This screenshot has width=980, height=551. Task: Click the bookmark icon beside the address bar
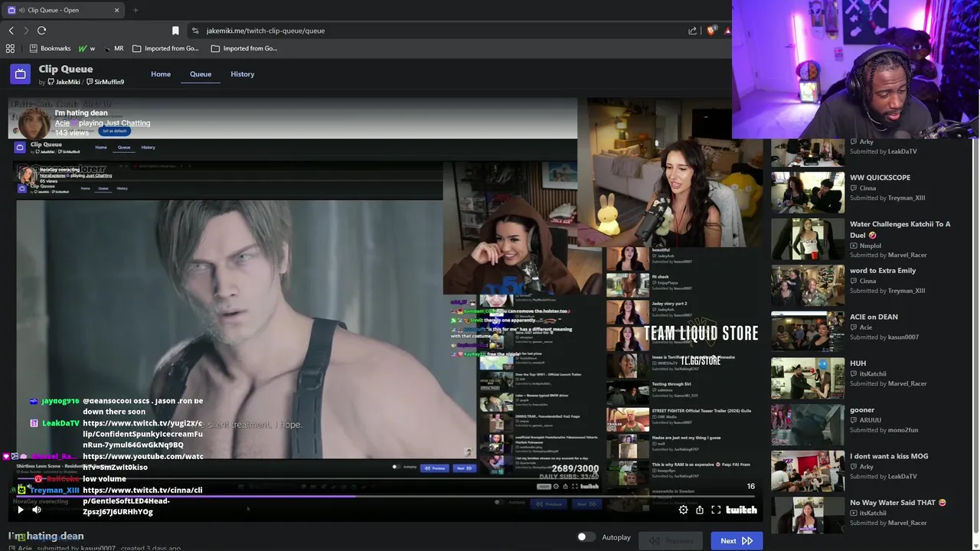[175, 31]
